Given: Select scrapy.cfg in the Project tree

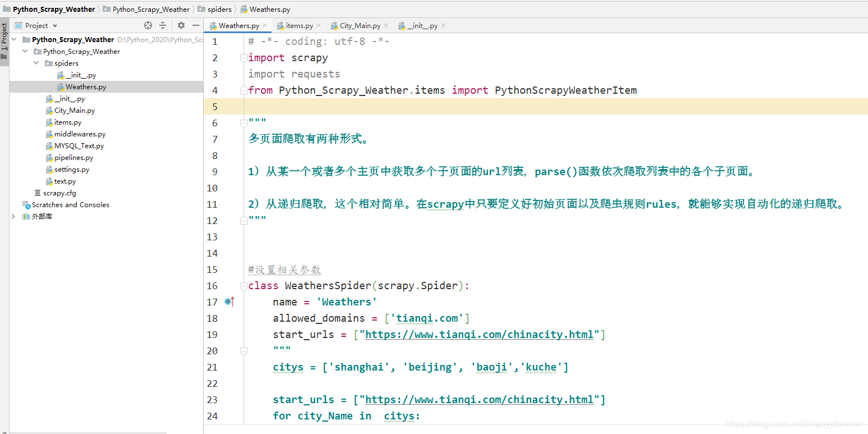Looking at the screenshot, I should 55,193.
